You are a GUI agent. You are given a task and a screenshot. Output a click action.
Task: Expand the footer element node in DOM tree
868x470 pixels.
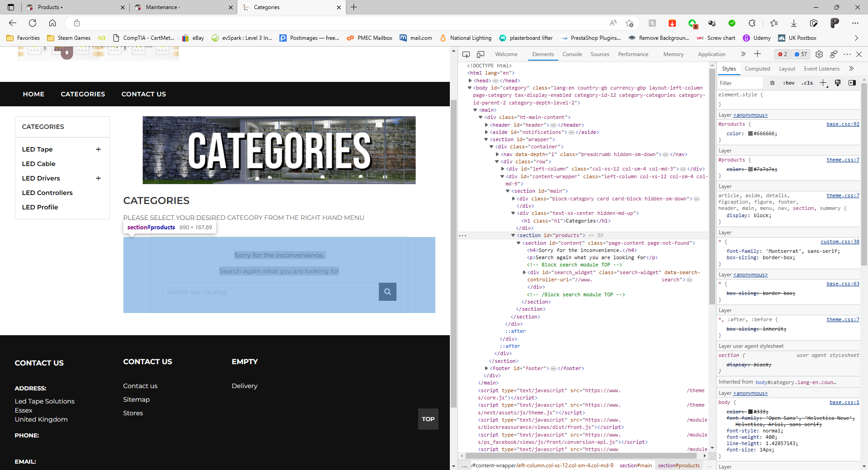486,368
